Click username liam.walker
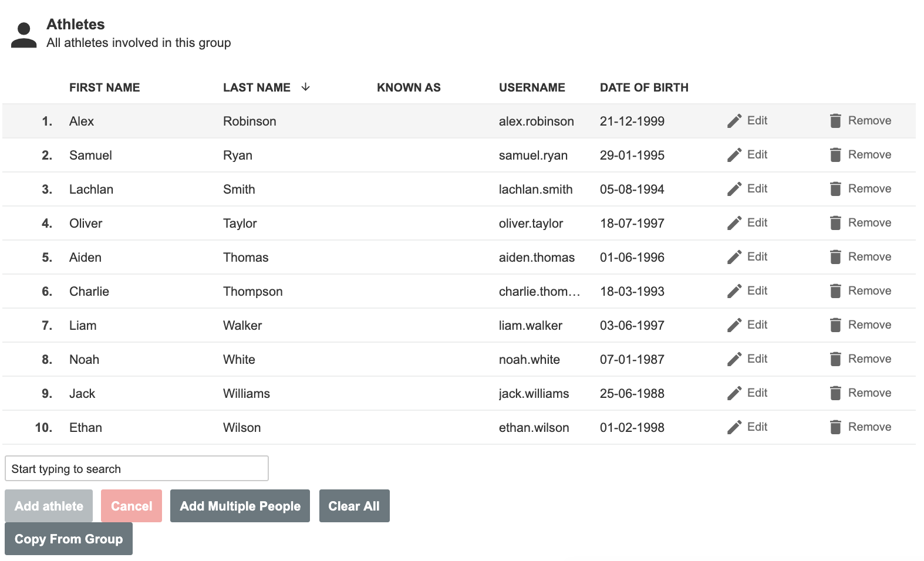924x561 pixels. [x=531, y=326]
